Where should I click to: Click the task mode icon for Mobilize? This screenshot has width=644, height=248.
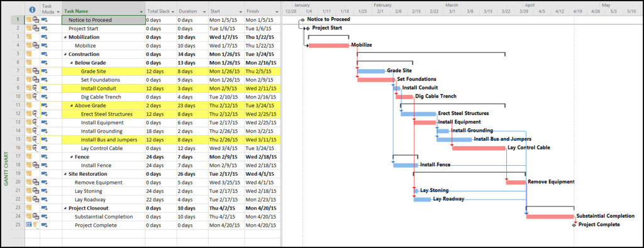[45, 45]
